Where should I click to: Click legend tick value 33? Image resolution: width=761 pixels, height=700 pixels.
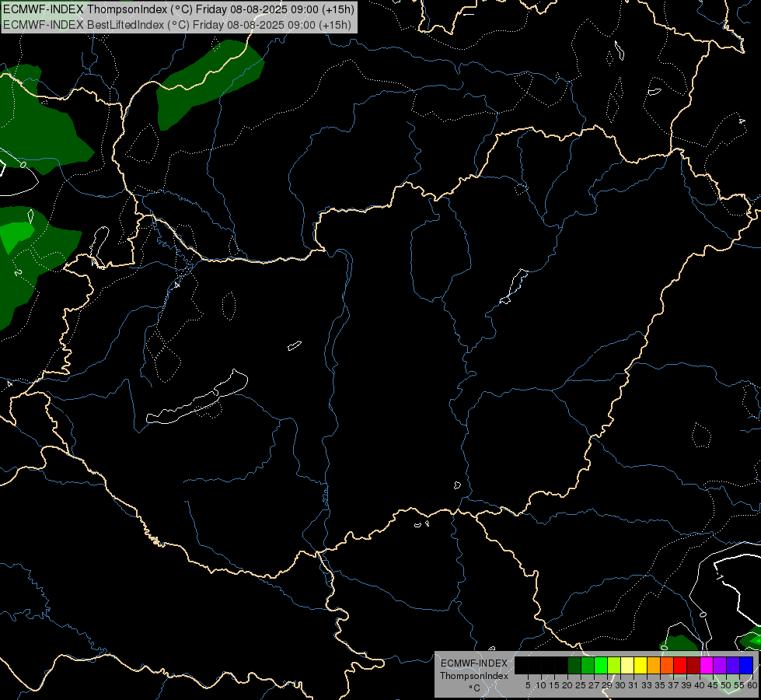tap(647, 685)
